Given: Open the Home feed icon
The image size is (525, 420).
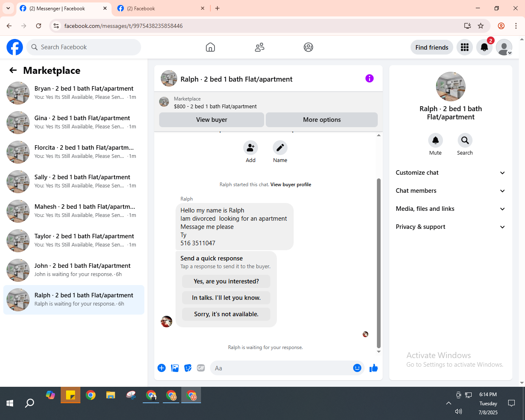Looking at the screenshot, I should (210, 47).
